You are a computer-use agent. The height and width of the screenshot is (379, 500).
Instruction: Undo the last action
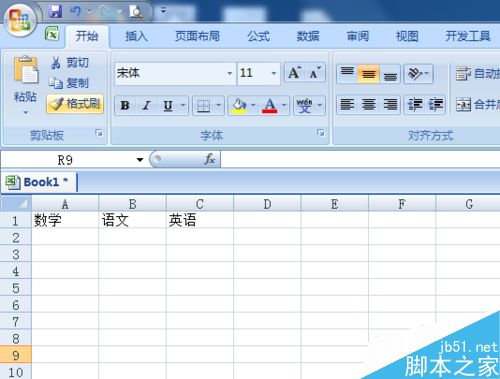[x=75, y=12]
